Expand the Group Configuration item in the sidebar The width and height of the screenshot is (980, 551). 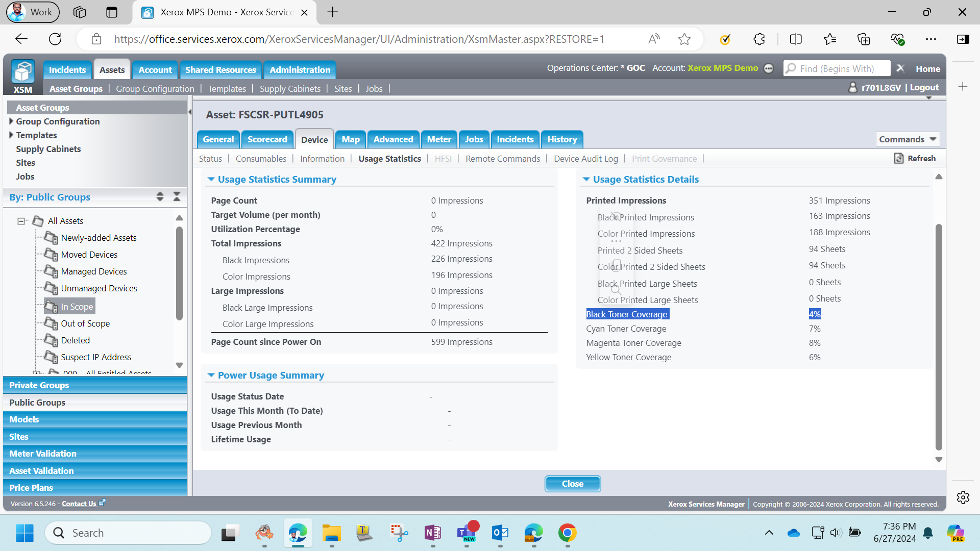click(x=11, y=121)
